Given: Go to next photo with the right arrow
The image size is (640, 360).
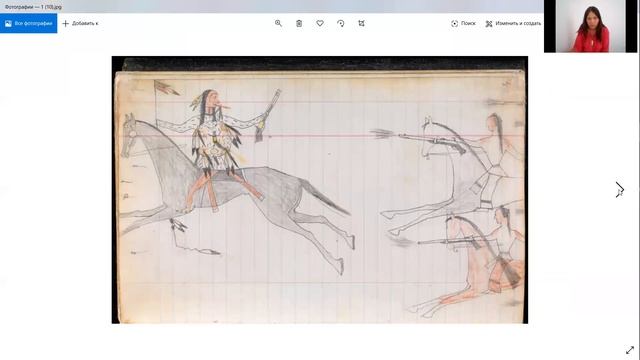Looking at the screenshot, I should click(x=620, y=189).
